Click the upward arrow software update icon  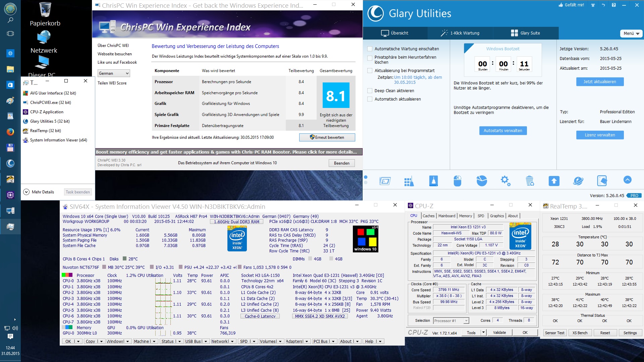(554, 181)
